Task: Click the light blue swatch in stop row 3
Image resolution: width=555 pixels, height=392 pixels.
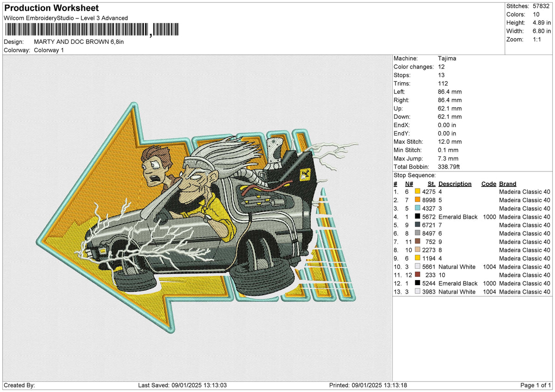Action: tap(417, 208)
